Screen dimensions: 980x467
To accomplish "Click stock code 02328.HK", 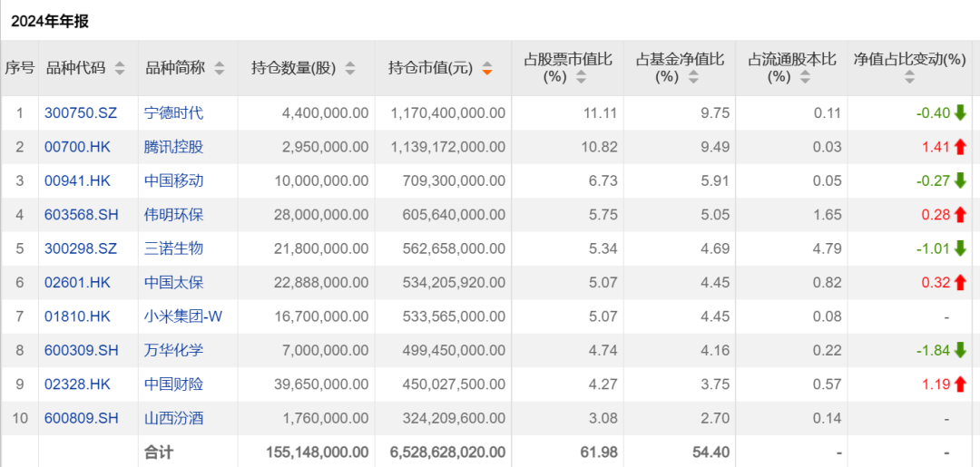I will click(x=77, y=384).
